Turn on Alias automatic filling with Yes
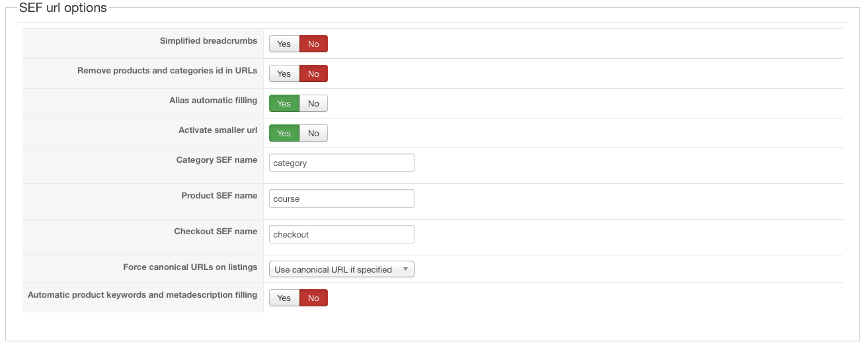Screen dimensions: 868x348 coord(284,104)
